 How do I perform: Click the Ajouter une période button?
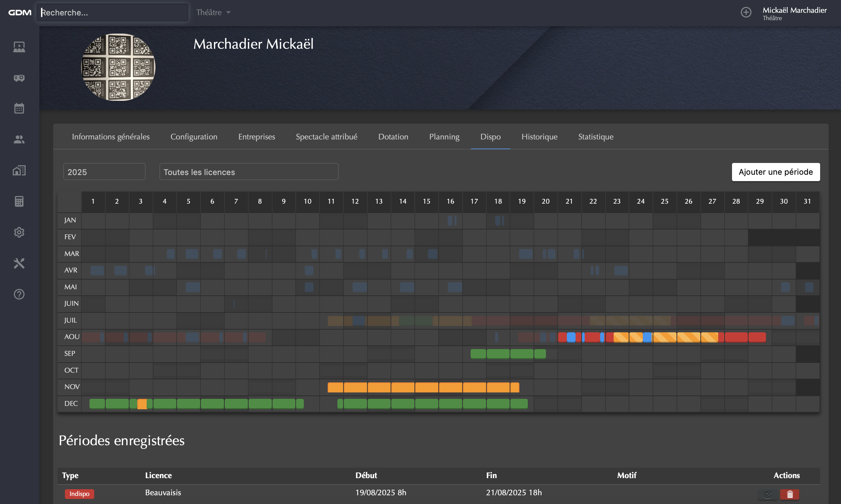[775, 172]
